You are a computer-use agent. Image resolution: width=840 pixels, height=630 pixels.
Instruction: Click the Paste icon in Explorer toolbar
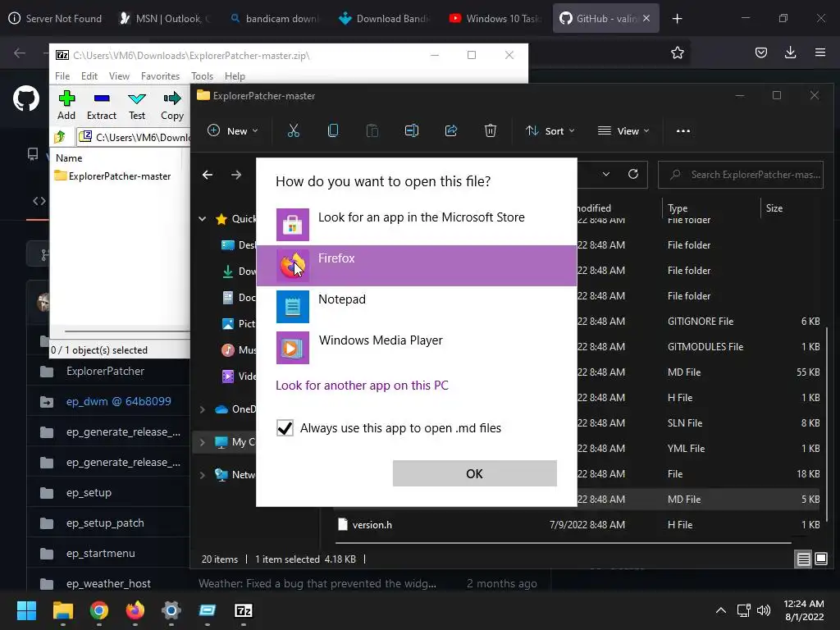tap(372, 130)
